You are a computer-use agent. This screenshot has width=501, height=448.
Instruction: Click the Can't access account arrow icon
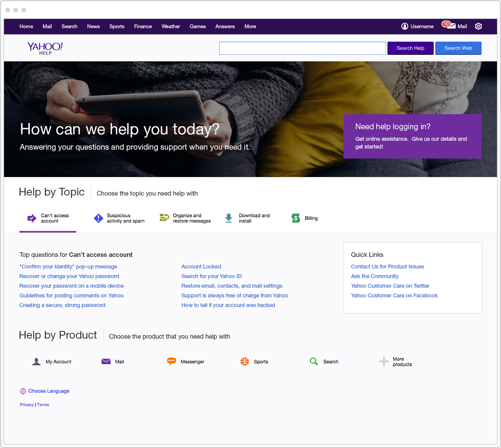(x=32, y=218)
